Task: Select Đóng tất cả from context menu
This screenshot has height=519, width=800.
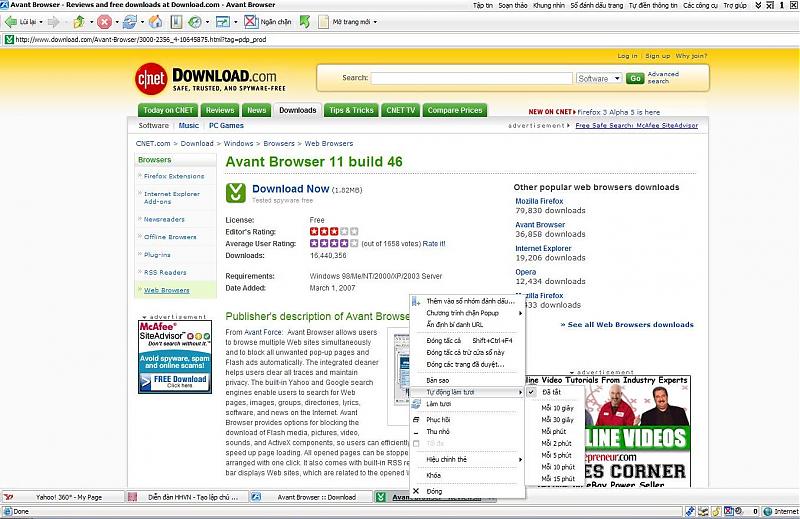Action: click(444, 340)
